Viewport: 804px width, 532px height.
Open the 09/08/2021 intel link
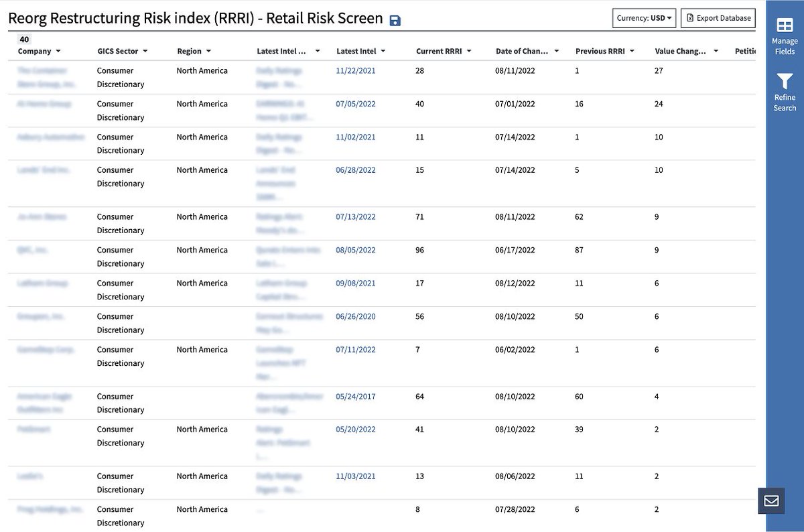[356, 283]
